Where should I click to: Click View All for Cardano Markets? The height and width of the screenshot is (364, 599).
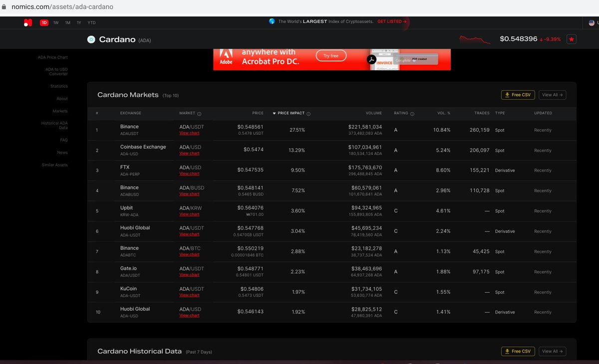[552, 95]
